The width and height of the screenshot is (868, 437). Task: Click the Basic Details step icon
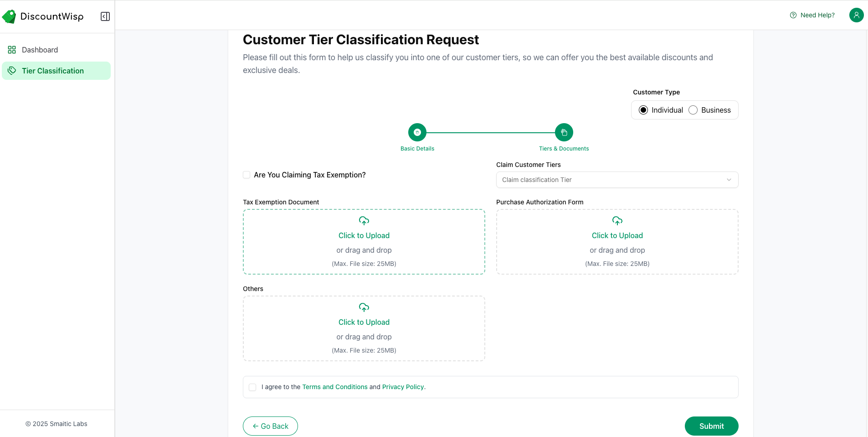pos(417,132)
